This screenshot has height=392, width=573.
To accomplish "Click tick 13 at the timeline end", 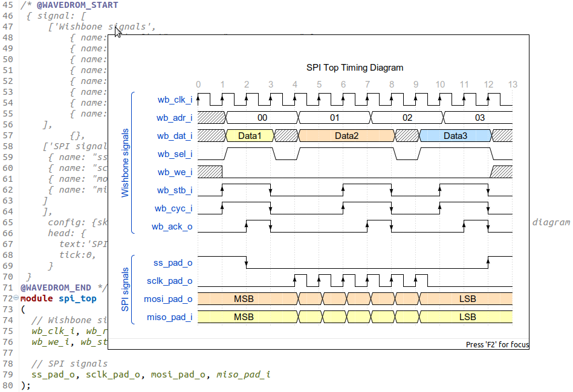I will 513,85.
